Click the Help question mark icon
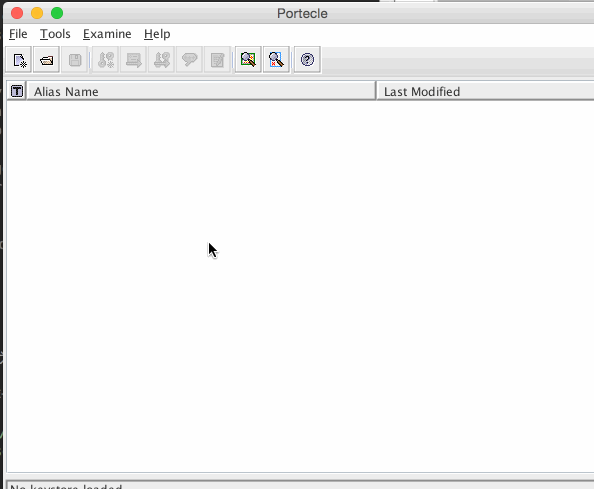594x489 pixels. click(307, 60)
